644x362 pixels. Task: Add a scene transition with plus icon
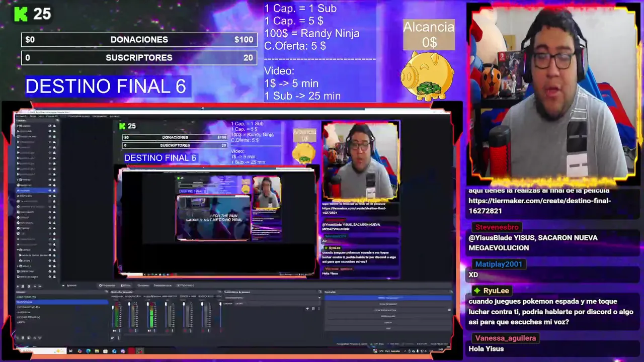click(307, 309)
